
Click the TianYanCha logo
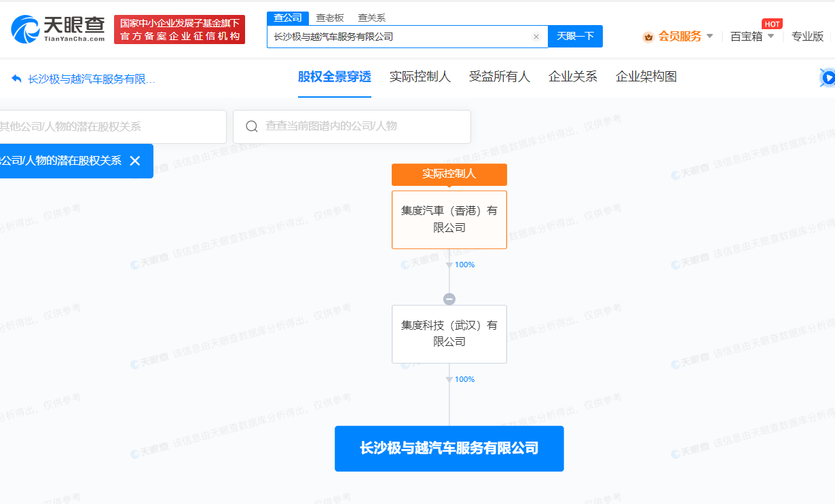[x=58, y=29]
